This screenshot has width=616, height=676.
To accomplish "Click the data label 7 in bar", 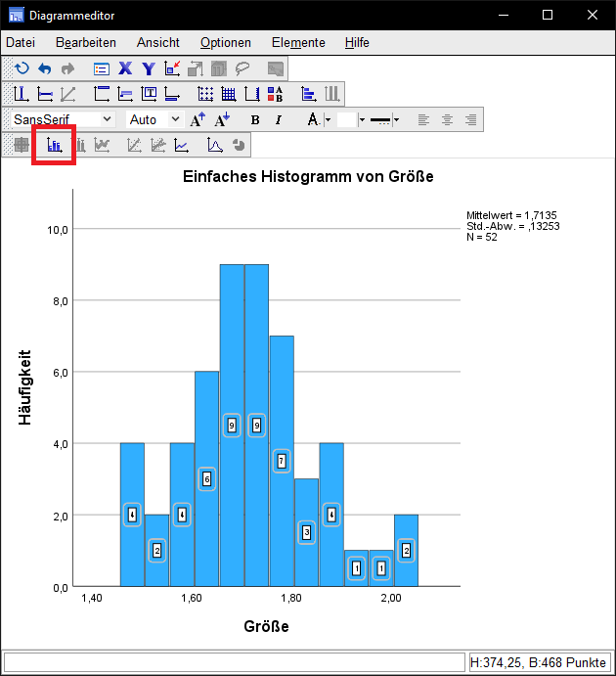I will click(282, 462).
